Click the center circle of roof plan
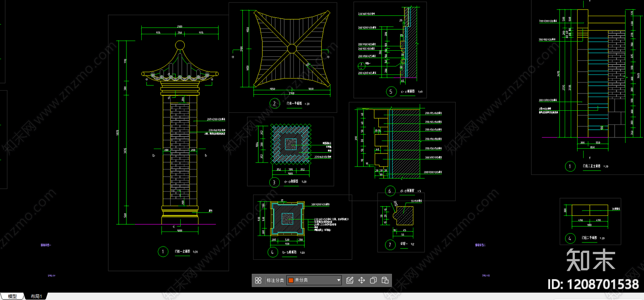The height and width of the screenshot is (300, 644). pyautogui.click(x=292, y=49)
